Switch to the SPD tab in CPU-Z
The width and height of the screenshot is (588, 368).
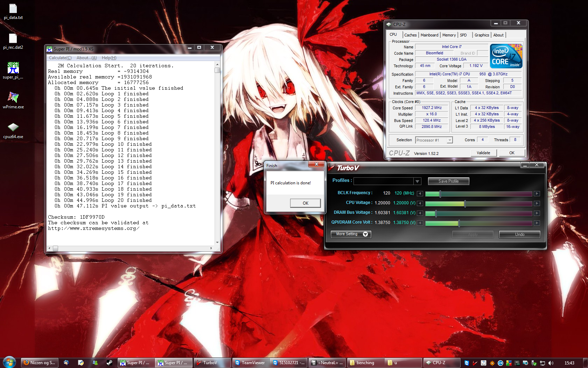click(463, 35)
